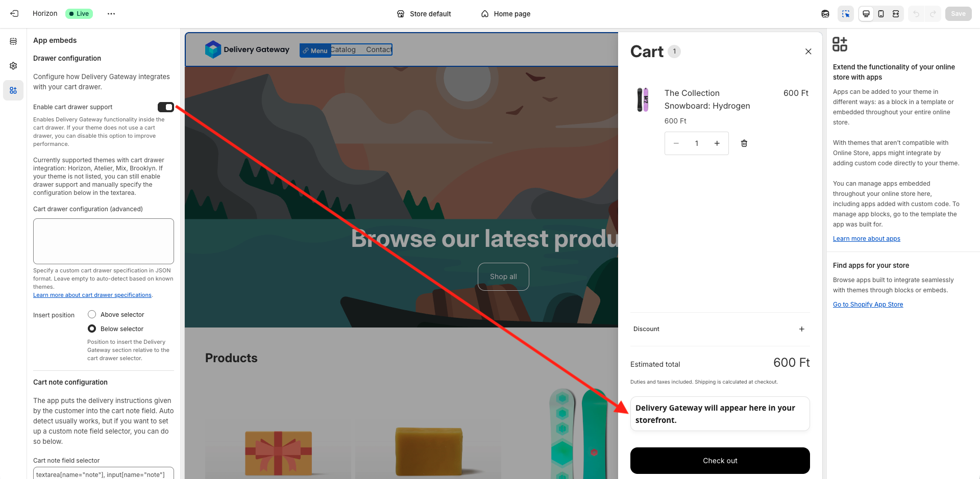Open the Contact menu item
980x479 pixels.
tap(379, 49)
